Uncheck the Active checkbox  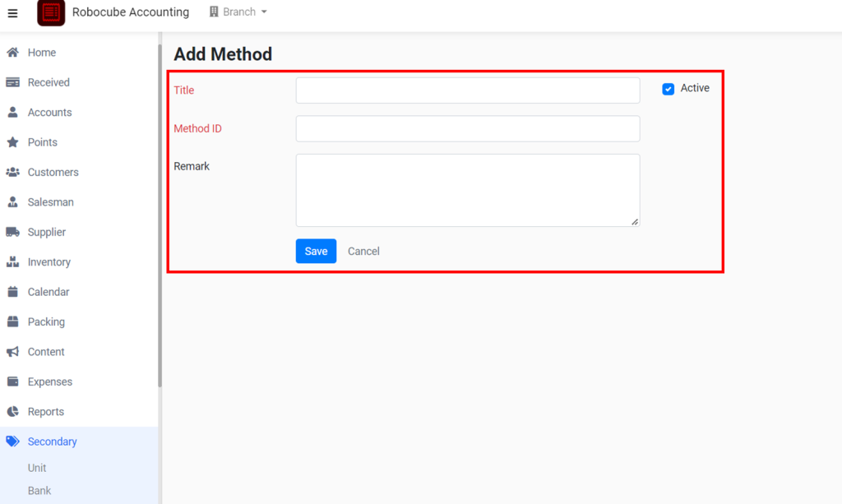668,89
